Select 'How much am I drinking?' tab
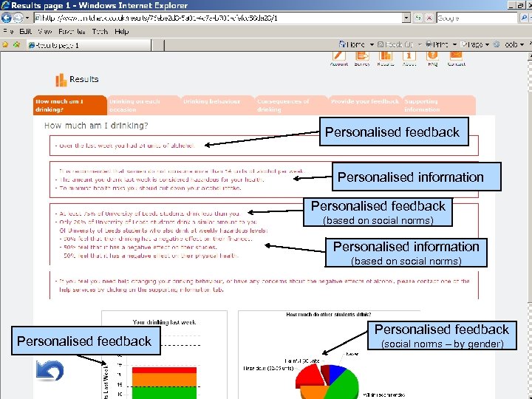This screenshot has height=399, width=532. point(70,105)
